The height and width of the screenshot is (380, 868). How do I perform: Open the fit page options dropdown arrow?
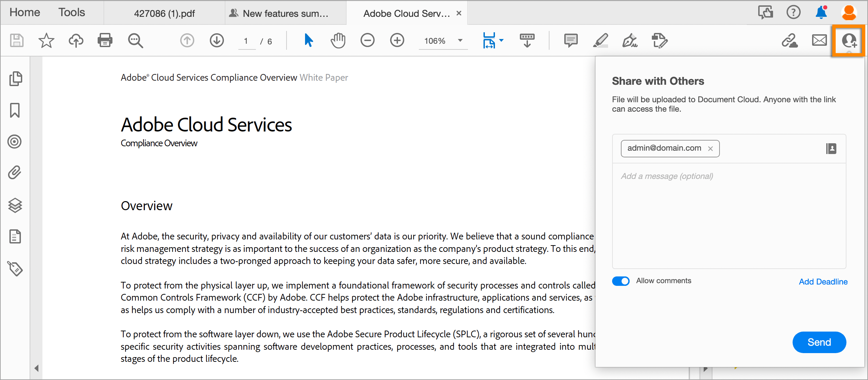click(x=501, y=40)
